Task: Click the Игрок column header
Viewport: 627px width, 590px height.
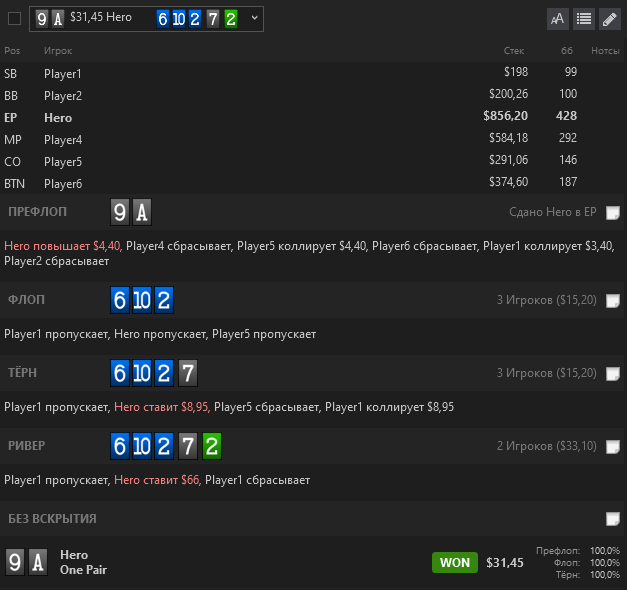Action: pyautogui.click(x=58, y=51)
